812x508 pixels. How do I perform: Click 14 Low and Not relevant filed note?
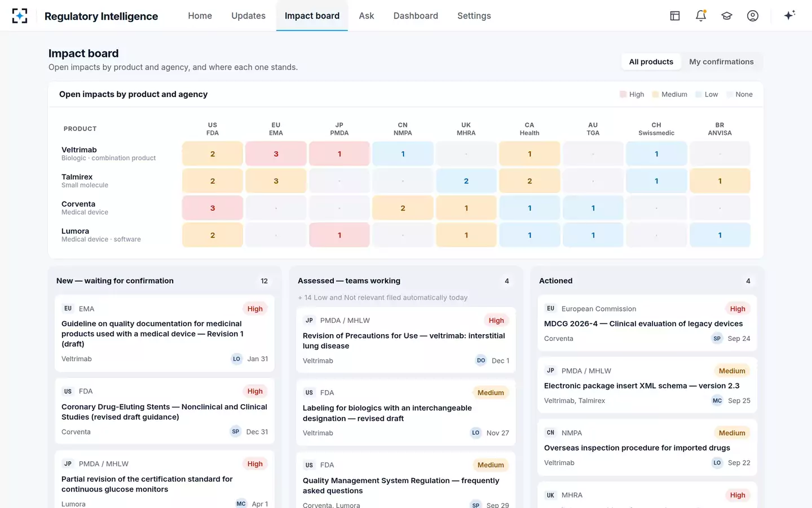coord(382,297)
